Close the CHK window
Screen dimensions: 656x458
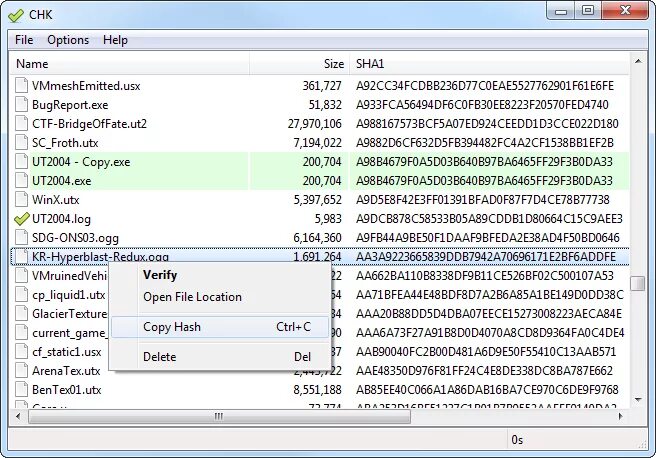coord(625,11)
